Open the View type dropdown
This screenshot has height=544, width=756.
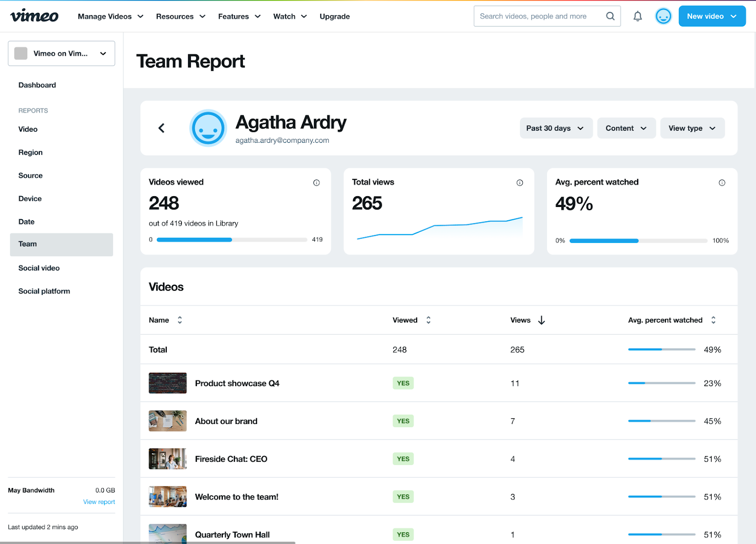coord(692,128)
